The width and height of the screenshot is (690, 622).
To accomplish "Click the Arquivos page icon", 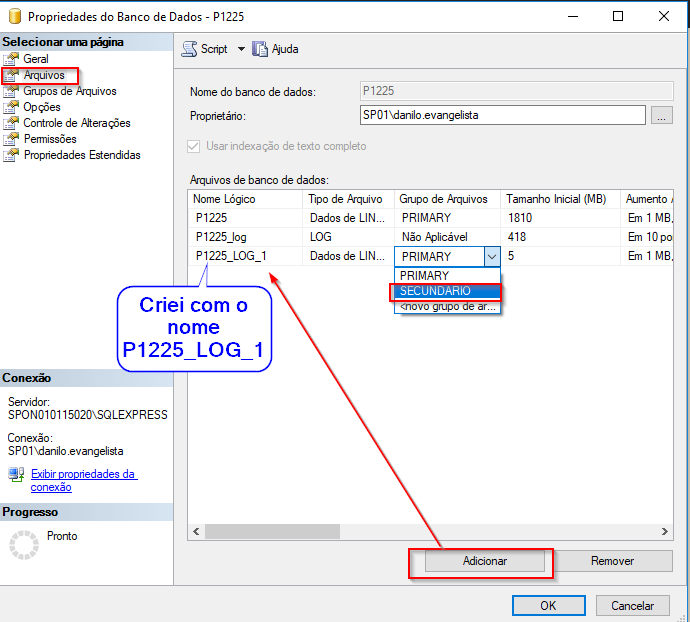I will (x=11, y=75).
